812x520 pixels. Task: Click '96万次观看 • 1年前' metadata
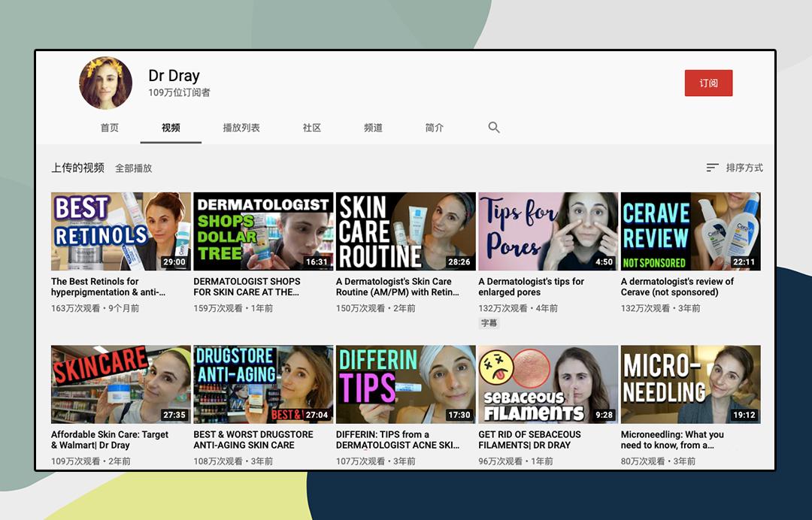[x=515, y=461]
